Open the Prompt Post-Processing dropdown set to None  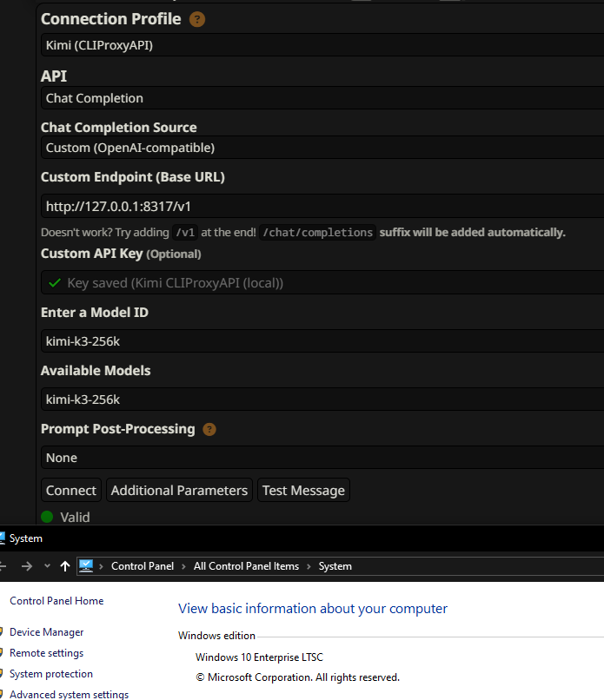point(322,458)
